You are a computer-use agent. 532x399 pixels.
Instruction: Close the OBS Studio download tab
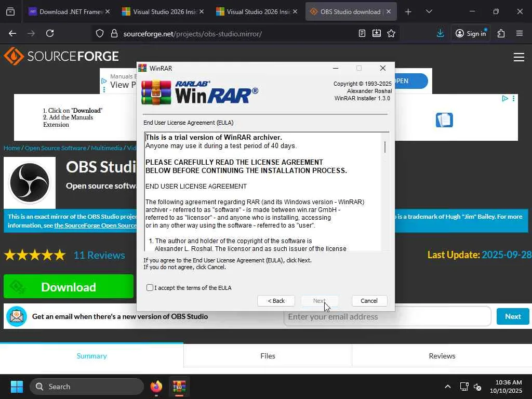tap(389, 11)
